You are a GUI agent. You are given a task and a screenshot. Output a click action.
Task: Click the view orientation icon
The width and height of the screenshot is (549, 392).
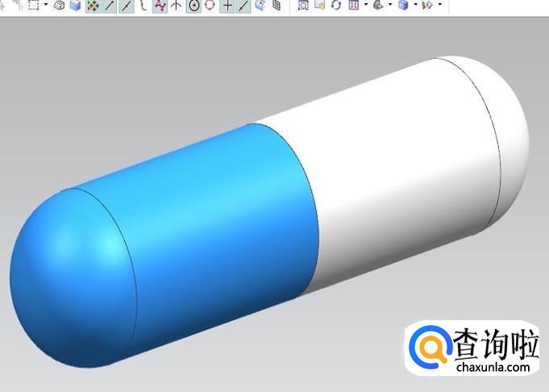pos(378,6)
